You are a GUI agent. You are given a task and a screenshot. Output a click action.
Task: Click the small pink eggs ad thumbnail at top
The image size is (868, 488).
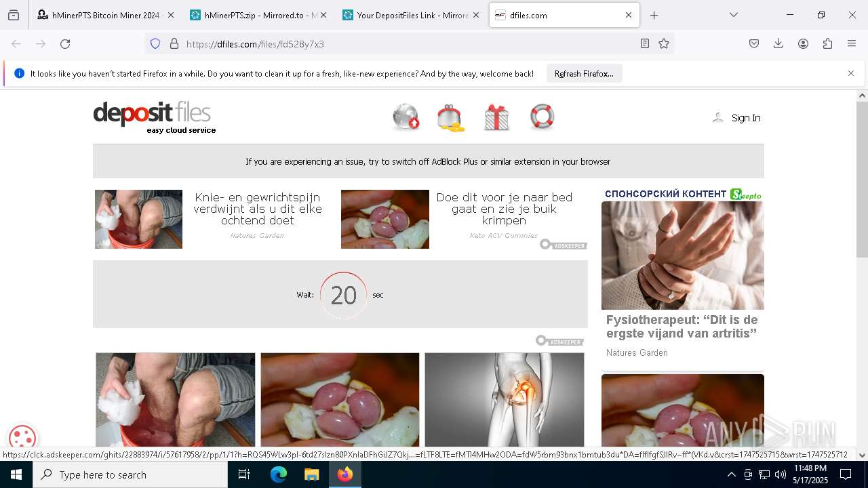(x=385, y=219)
